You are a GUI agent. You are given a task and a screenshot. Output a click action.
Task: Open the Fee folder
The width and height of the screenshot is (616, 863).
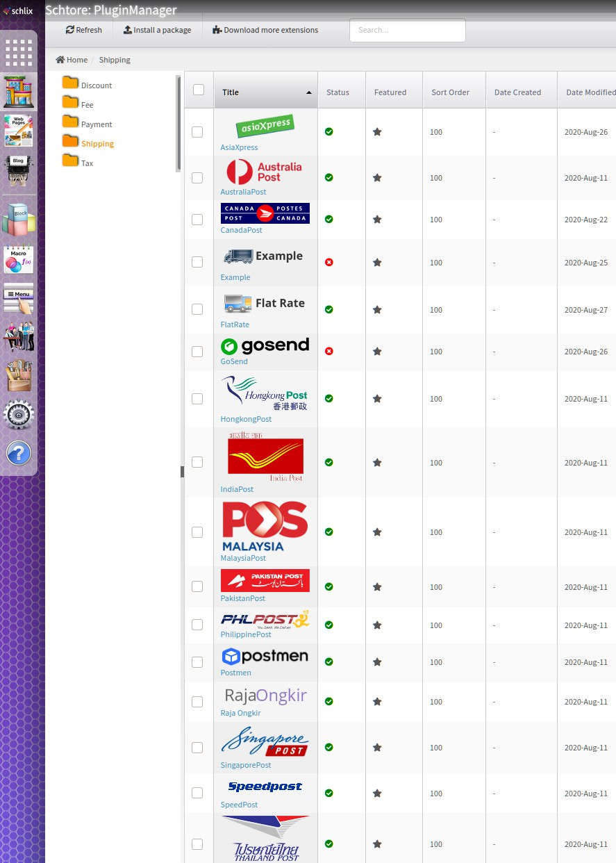click(78, 104)
